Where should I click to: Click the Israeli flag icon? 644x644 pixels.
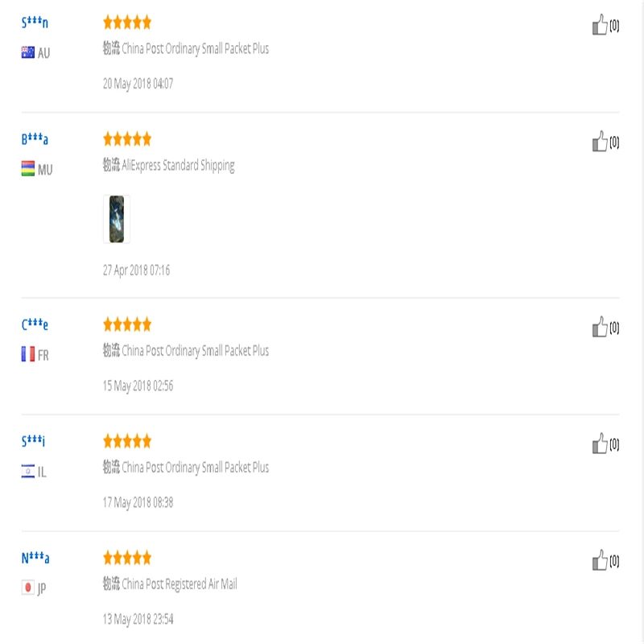[x=28, y=471]
